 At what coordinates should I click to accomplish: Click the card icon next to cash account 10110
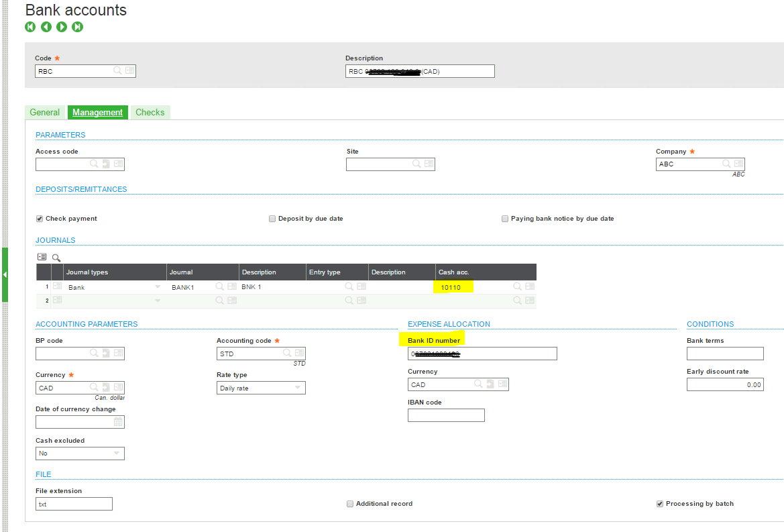[x=530, y=286]
